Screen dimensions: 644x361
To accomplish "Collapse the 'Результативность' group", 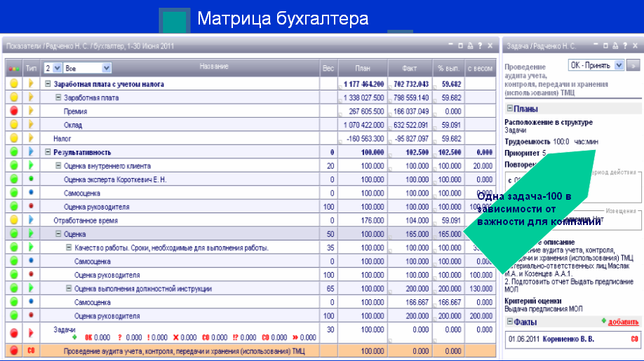I will pos(48,152).
